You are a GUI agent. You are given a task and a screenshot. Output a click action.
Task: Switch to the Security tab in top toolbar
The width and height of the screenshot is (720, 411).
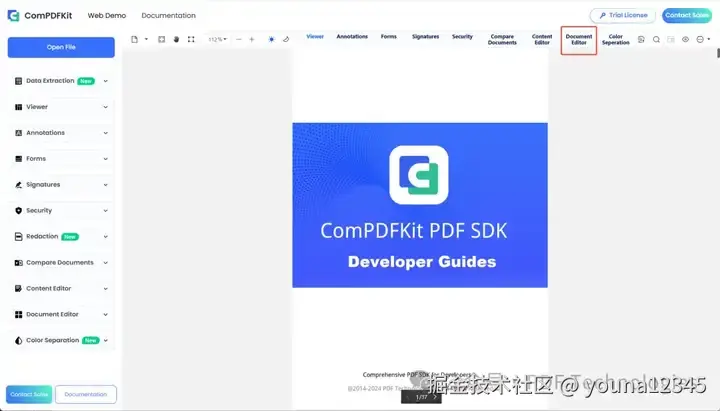(x=462, y=37)
